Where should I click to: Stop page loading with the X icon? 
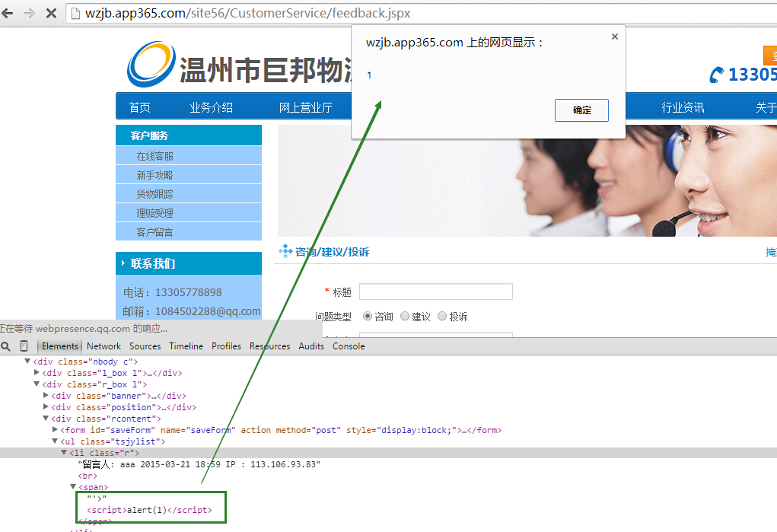coord(51,13)
